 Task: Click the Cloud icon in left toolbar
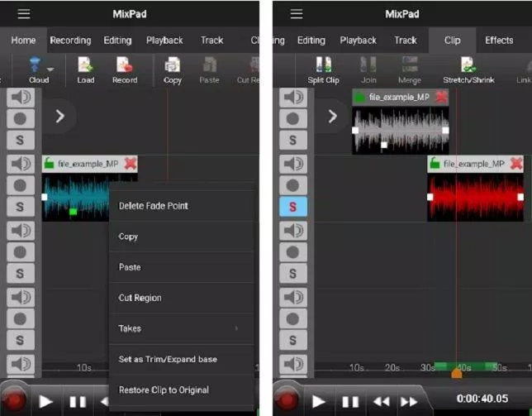(x=35, y=65)
